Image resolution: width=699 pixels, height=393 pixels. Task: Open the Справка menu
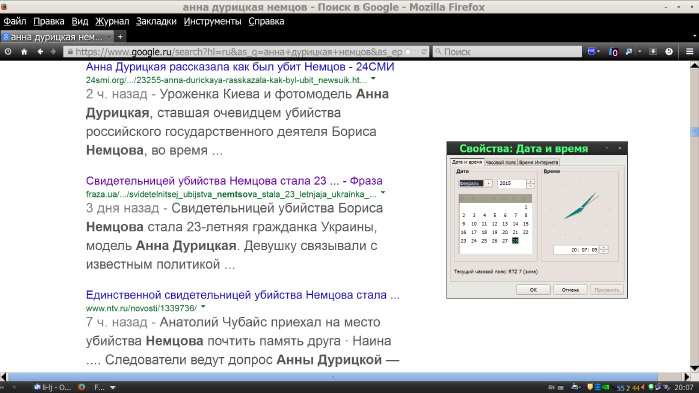[x=266, y=21]
